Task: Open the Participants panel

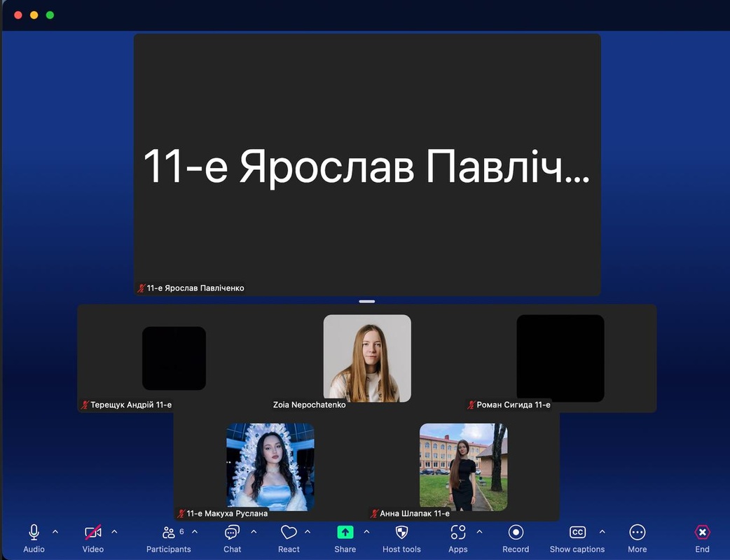Action: point(168,533)
